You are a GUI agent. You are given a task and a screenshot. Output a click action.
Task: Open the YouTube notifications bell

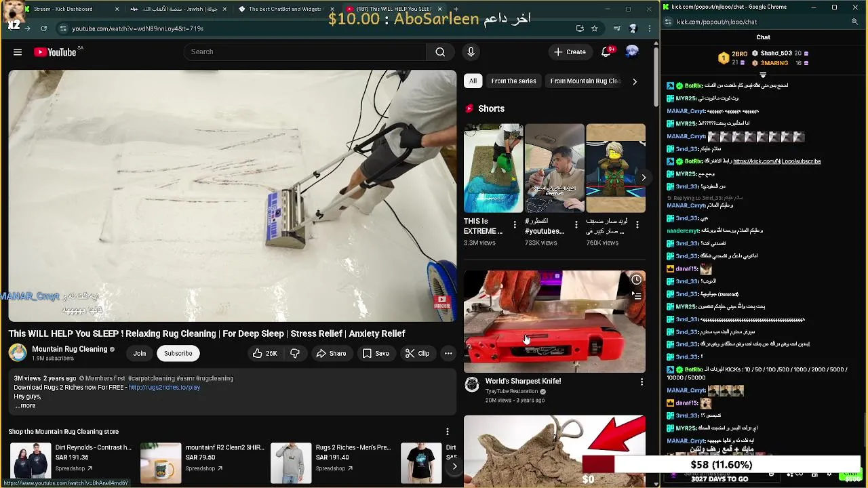(607, 52)
